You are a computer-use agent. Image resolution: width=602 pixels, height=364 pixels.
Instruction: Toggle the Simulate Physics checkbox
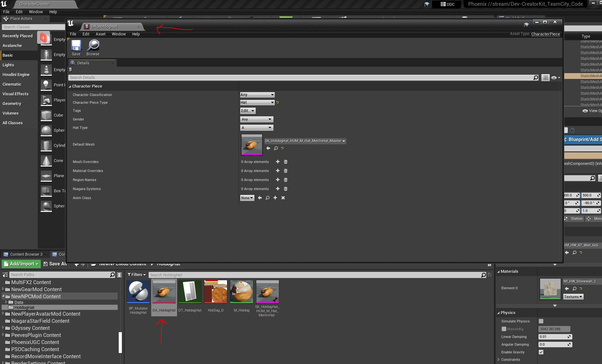[541, 321]
